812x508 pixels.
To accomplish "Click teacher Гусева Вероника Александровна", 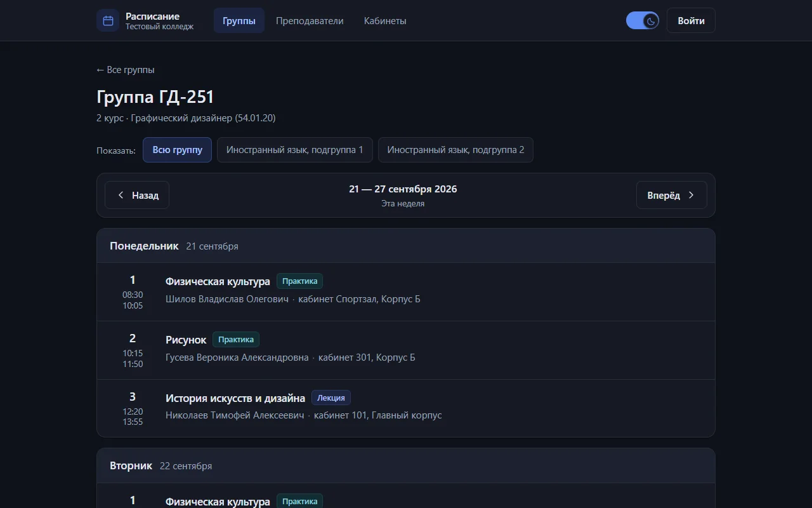I will [237, 357].
